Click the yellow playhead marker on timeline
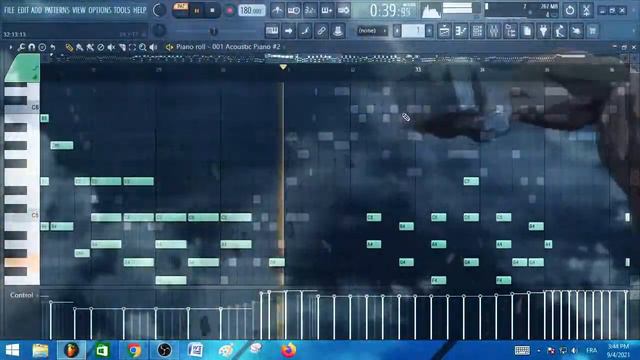 tap(283, 67)
